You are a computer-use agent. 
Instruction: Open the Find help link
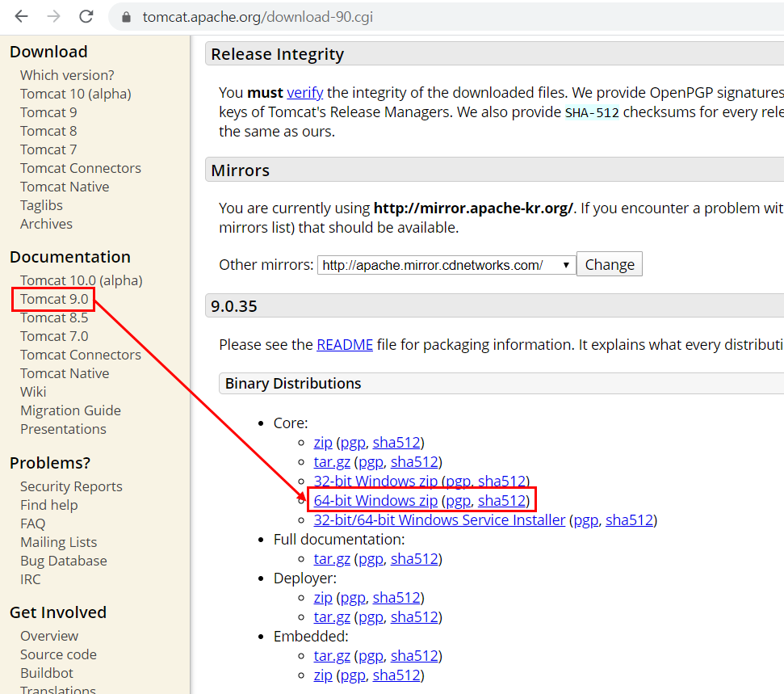pyautogui.click(x=49, y=505)
